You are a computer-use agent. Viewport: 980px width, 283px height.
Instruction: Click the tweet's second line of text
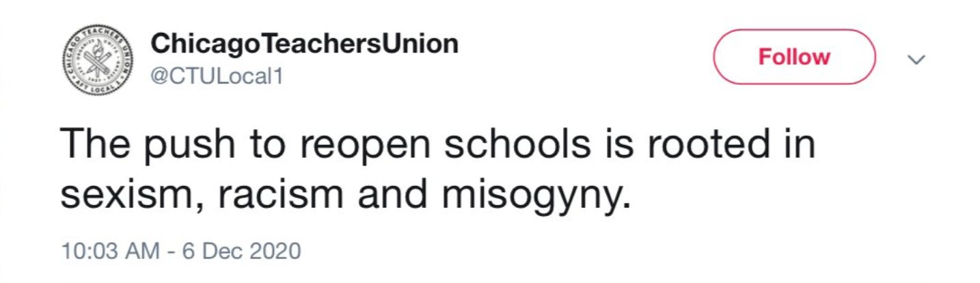click(x=343, y=197)
